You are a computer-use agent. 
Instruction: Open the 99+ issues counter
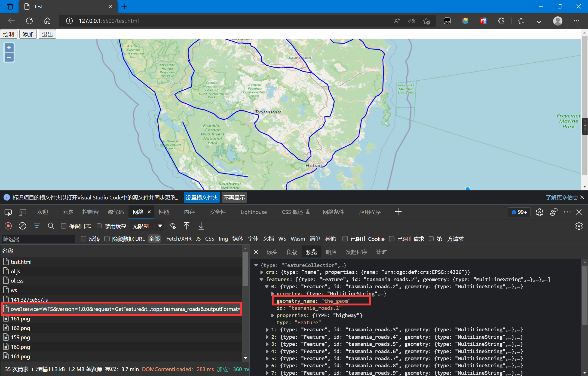[x=519, y=212]
